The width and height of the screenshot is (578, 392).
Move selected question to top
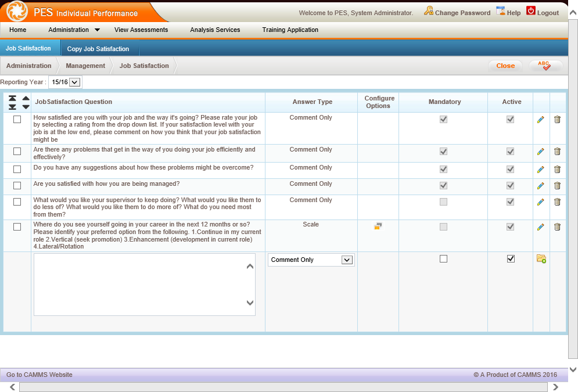pyautogui.click(x=12, y=98)
